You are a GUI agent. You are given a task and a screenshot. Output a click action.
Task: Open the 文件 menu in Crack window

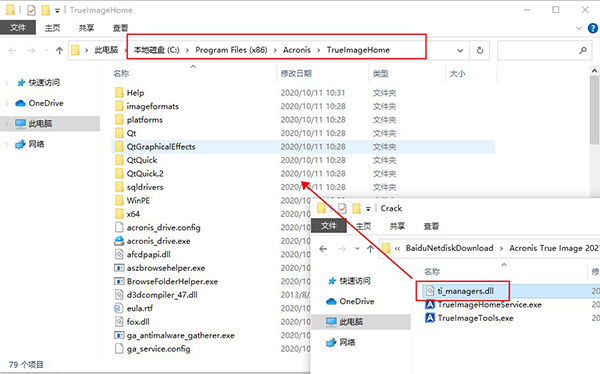(329, 226)
